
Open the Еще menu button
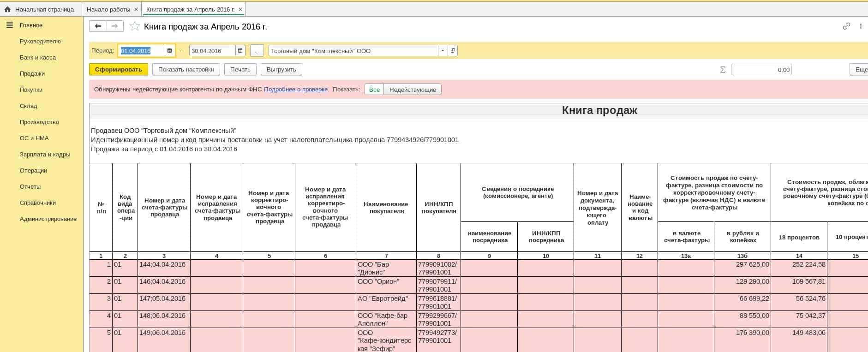pos(859,70)
